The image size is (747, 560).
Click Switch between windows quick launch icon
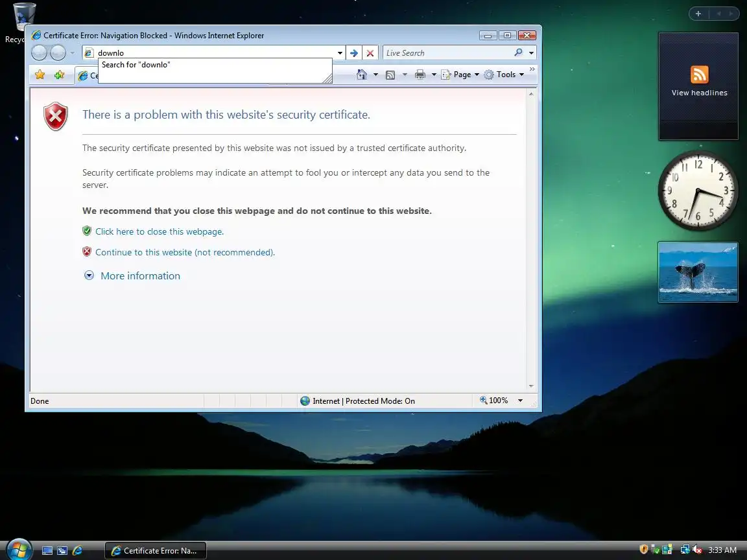coord(62,550)
